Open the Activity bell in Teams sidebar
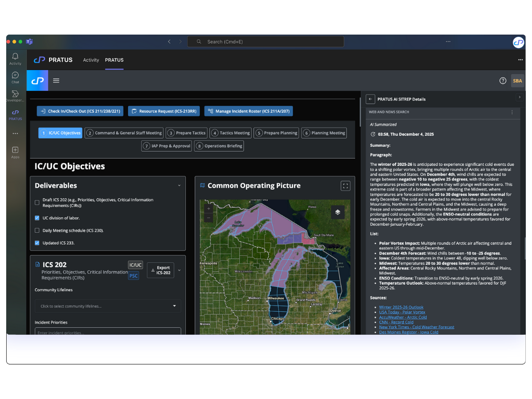 pos(15,58)
